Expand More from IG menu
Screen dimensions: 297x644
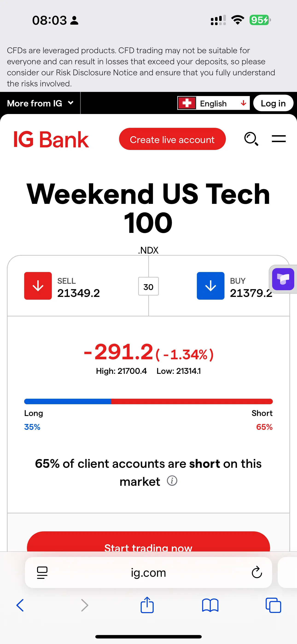click(40, 103)
